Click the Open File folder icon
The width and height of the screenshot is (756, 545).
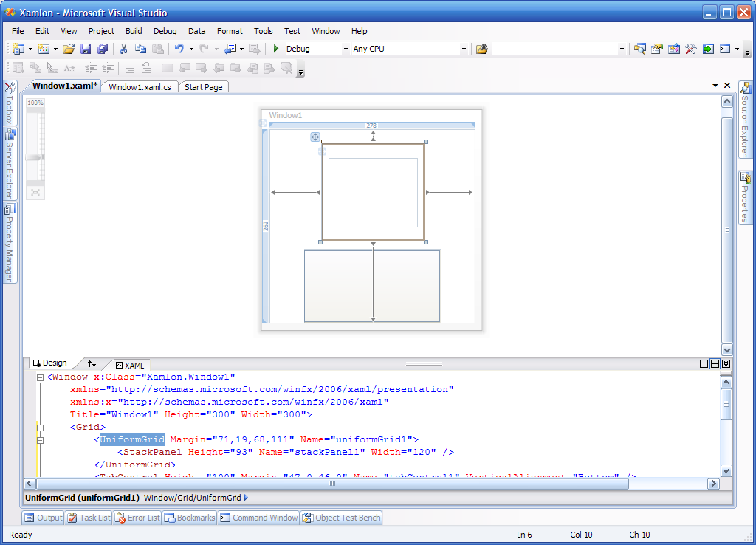pos(69,49)
